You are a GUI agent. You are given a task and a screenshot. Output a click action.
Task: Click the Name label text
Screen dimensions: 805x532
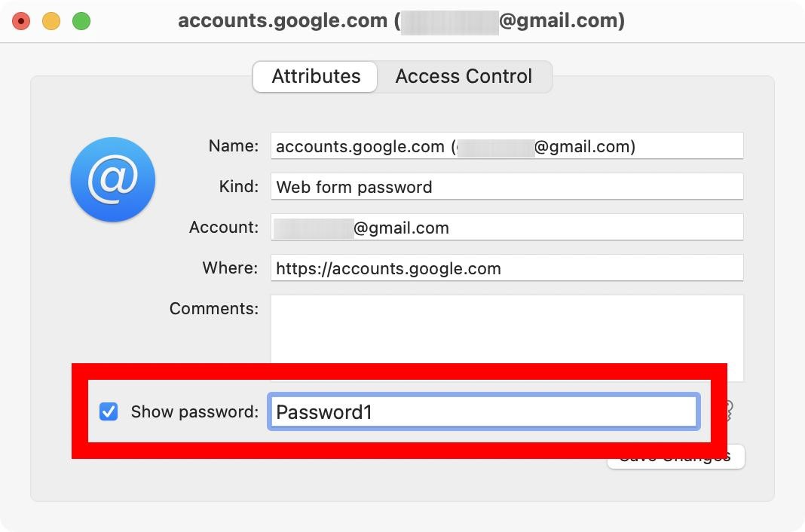coord(232,145)
